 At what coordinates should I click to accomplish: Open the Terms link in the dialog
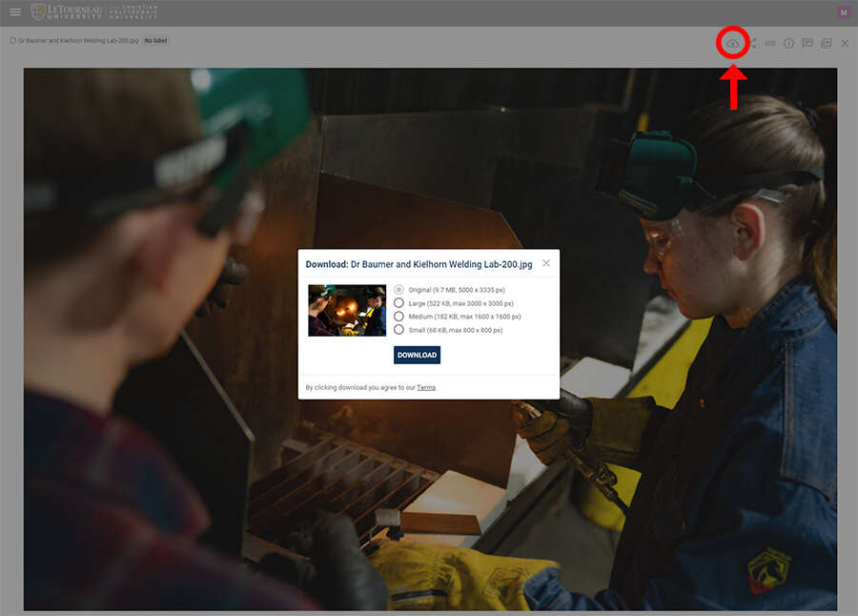pos(426,388)
